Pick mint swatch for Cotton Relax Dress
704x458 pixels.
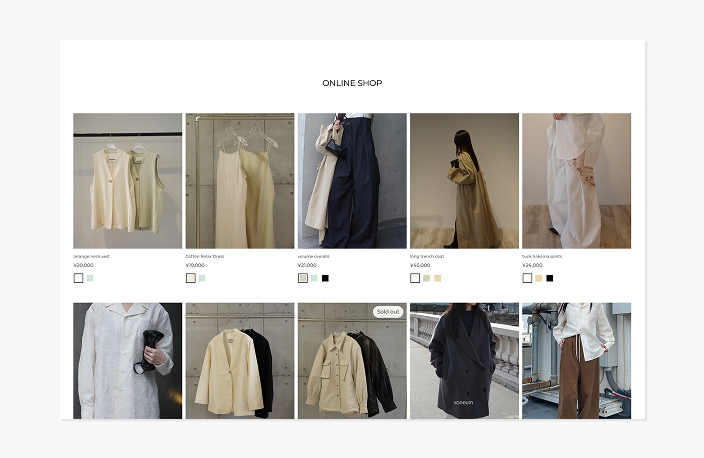tap(202, 278)
